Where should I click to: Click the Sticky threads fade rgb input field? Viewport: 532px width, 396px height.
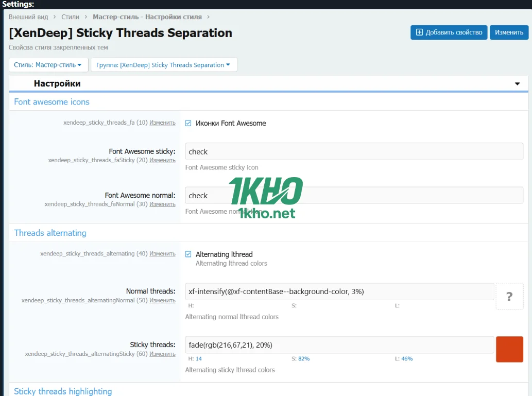click(339, 345)
